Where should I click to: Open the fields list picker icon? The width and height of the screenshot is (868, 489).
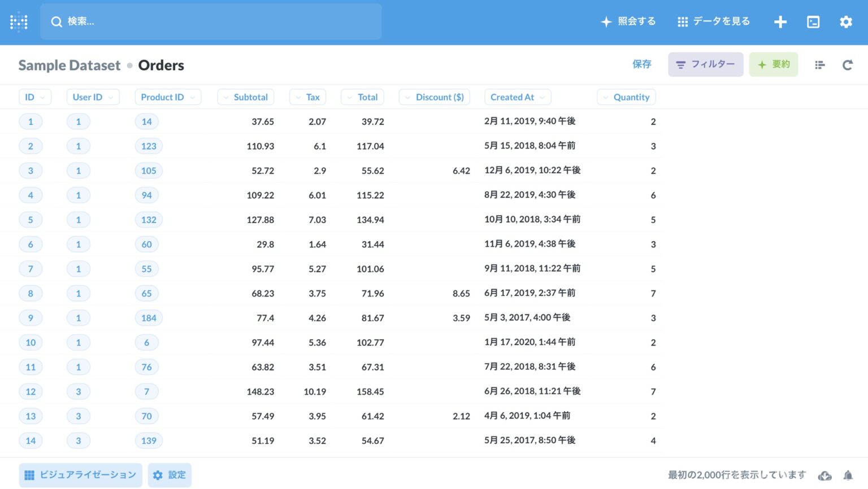[x=819, y=64]
